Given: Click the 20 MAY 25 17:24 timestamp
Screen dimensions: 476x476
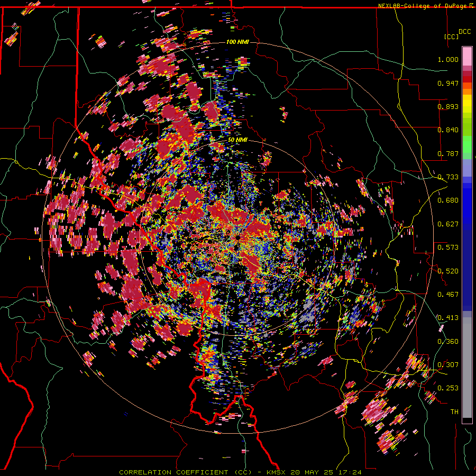Looking at the screenshot, I should click(326, 472).
